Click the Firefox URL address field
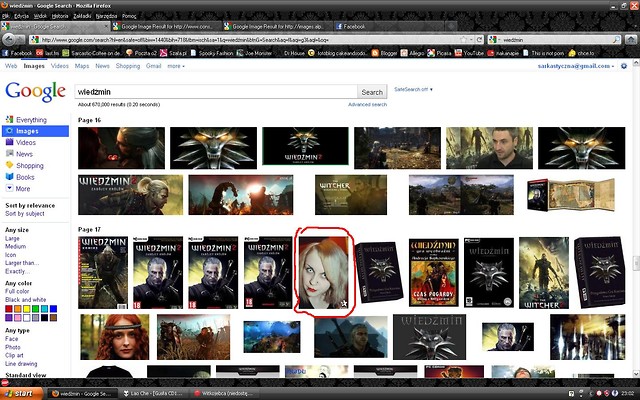 pyautogui.click(x=249, y=40)
